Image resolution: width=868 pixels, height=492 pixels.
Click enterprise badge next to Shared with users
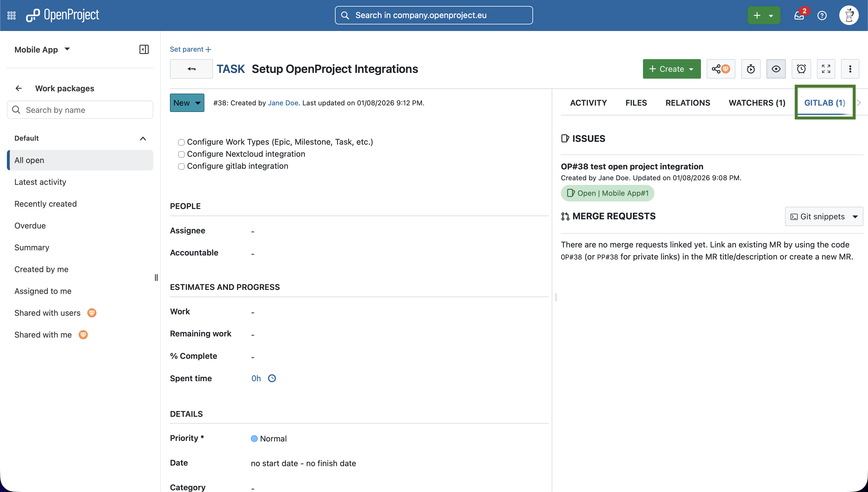click(x=92, y=313)
